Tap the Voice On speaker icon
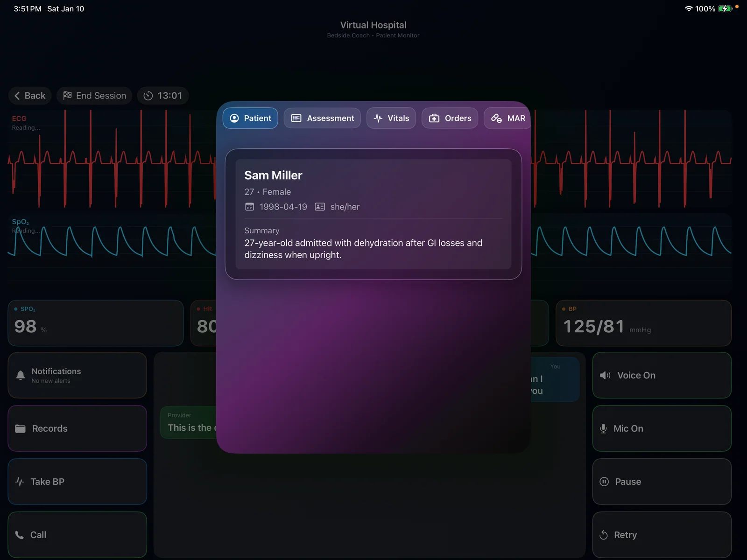The width and height of the screenshot is (747, 560). [605, 375]
